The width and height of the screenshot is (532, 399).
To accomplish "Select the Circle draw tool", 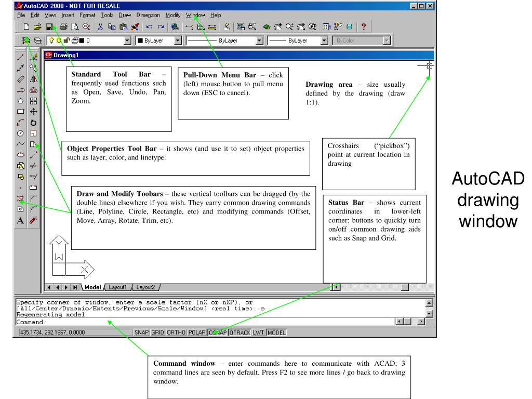I will 21,134.
